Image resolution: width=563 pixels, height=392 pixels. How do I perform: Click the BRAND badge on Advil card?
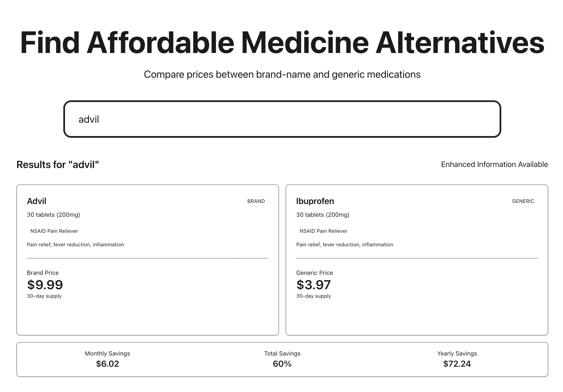(256, 201)
